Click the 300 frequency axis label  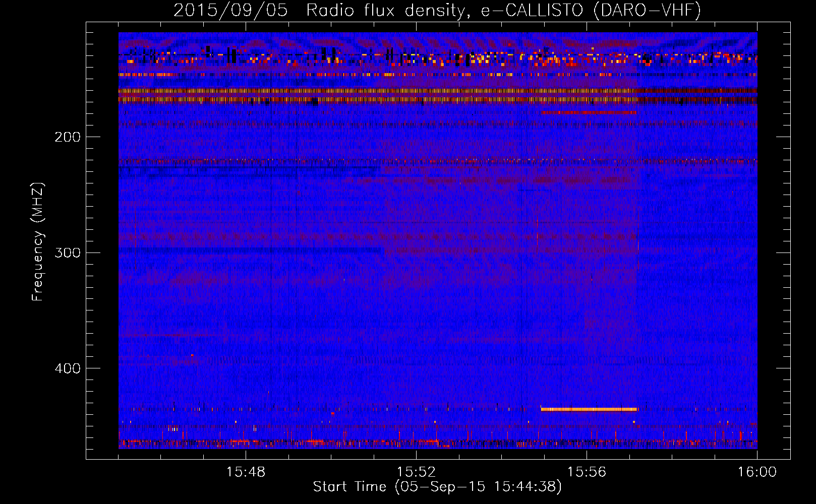coord(67,253)
